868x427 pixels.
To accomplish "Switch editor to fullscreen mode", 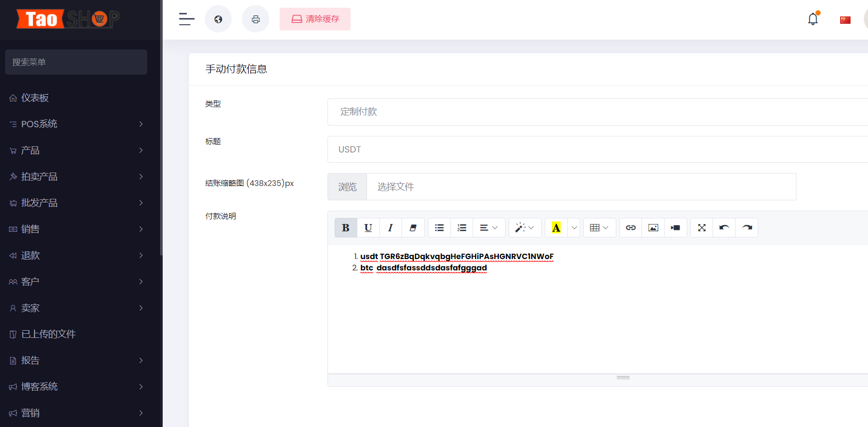I will 702,228.
